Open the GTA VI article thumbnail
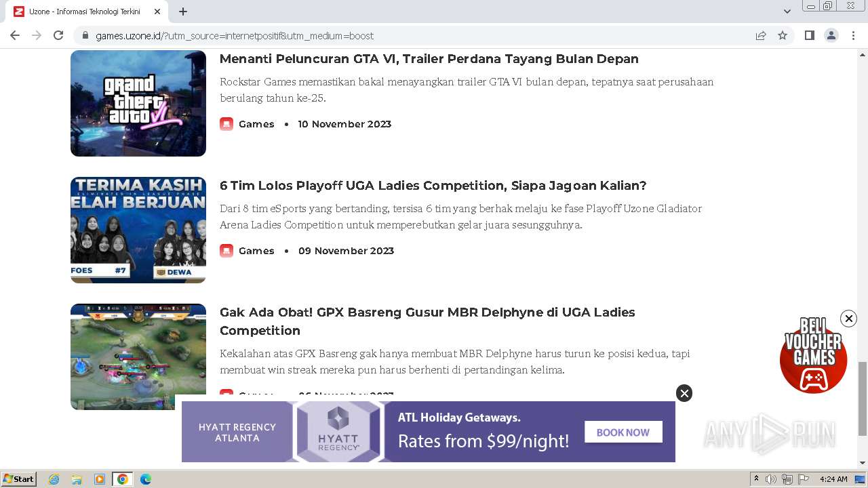The image size is (868, 488). (x=138, y=103)
